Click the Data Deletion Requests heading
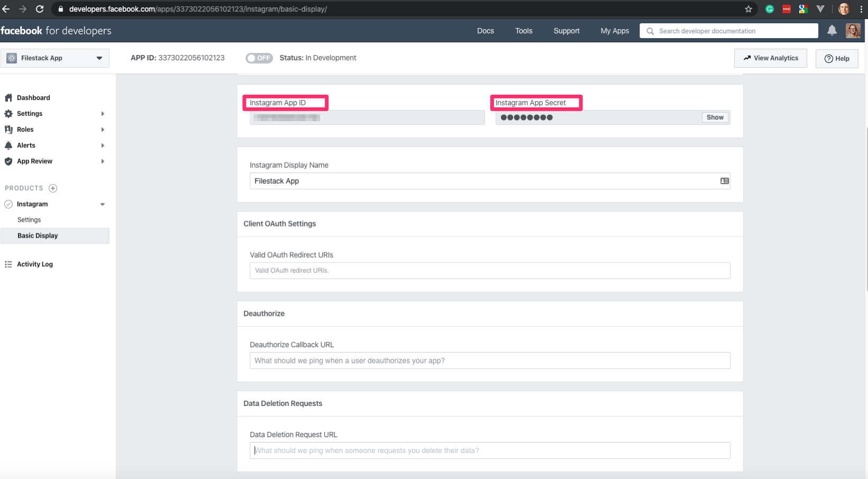The width and height of the screenshot is (868, 479). pos(283,403)
